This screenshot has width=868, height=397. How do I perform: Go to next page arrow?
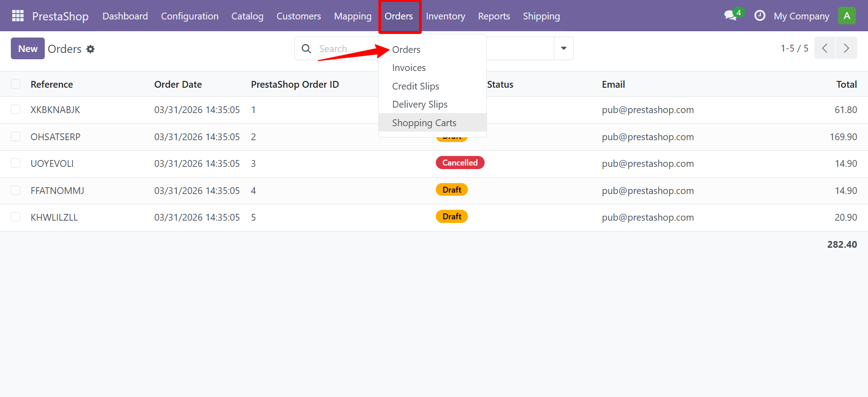[846, 48]
